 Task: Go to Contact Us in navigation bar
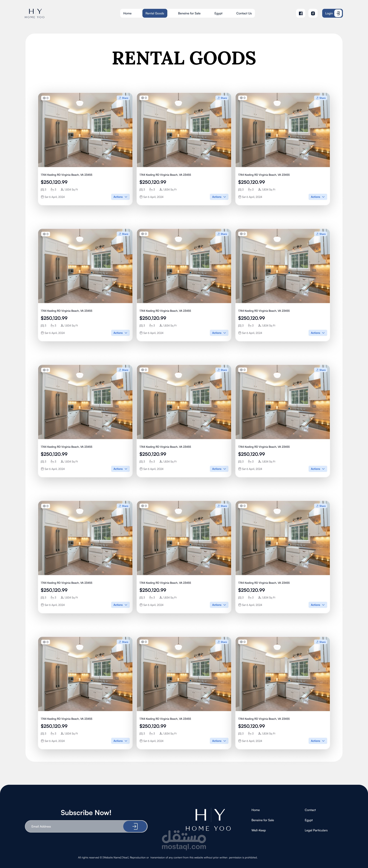coord(244,13)
